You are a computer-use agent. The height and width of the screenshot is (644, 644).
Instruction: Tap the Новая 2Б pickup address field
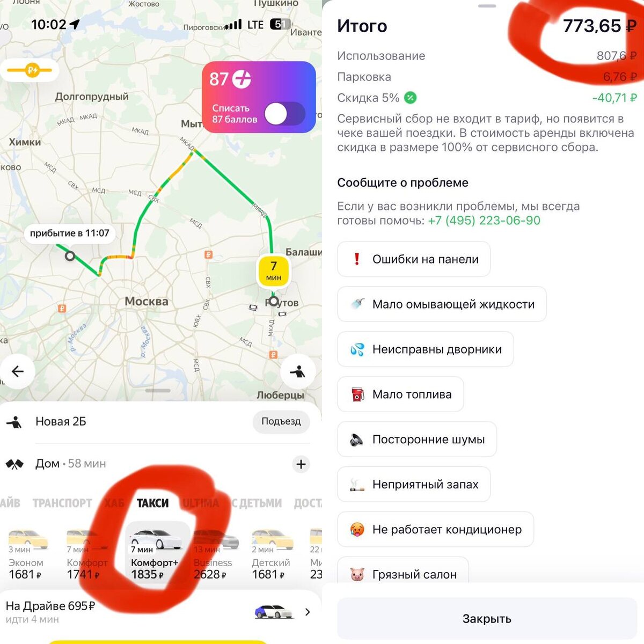129,422
